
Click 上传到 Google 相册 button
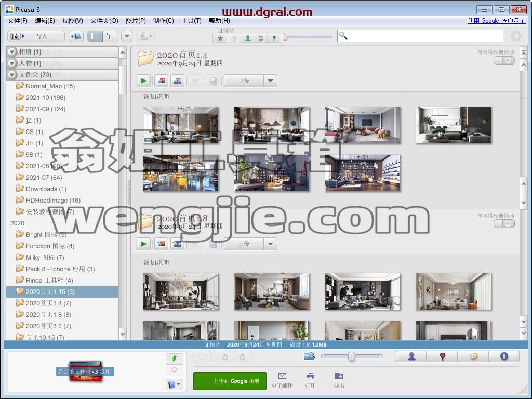[230, 381]
